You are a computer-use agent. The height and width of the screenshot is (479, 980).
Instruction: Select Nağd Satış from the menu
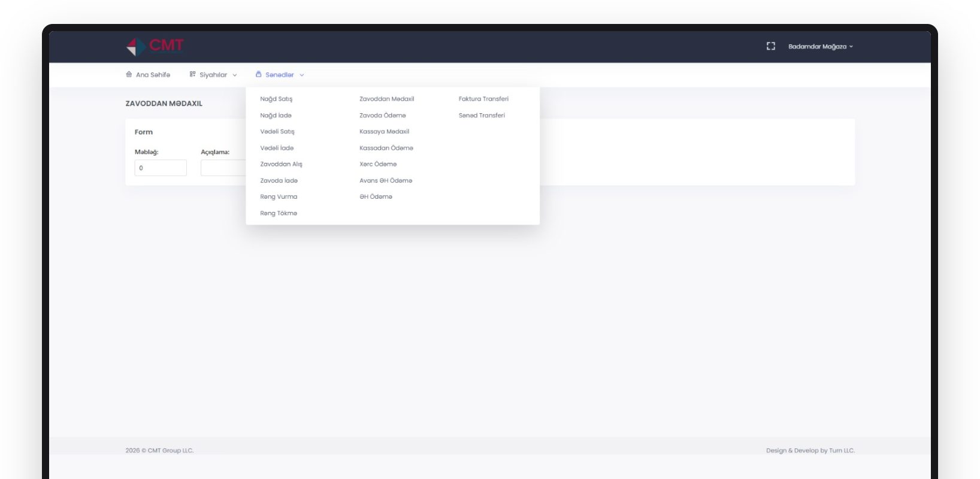[276, 99]
